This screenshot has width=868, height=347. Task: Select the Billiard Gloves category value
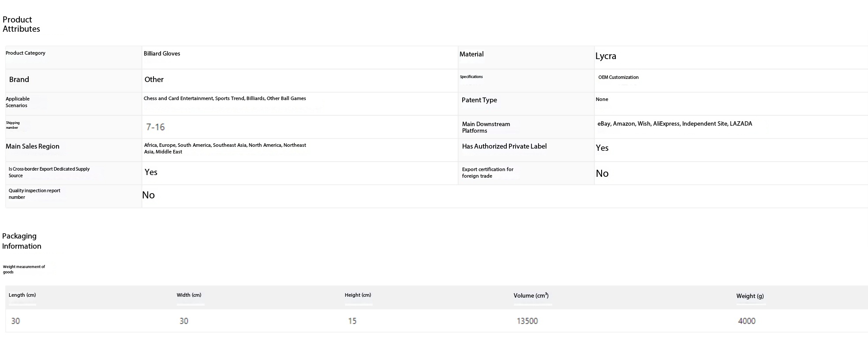162,54
